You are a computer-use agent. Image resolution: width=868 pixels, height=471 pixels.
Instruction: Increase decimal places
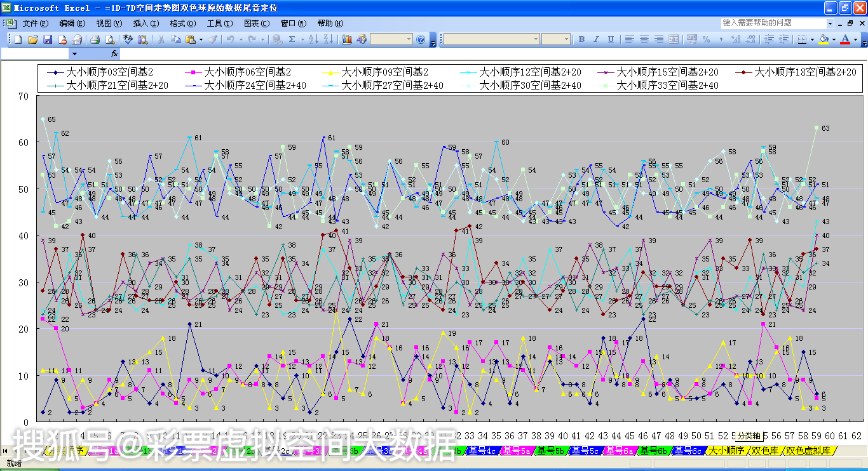click(736, 39)
